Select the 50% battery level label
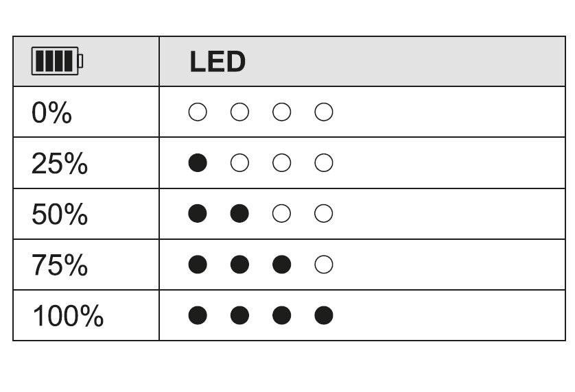The width and height of the screenshot is (575, 392). (x=60, y=214)
